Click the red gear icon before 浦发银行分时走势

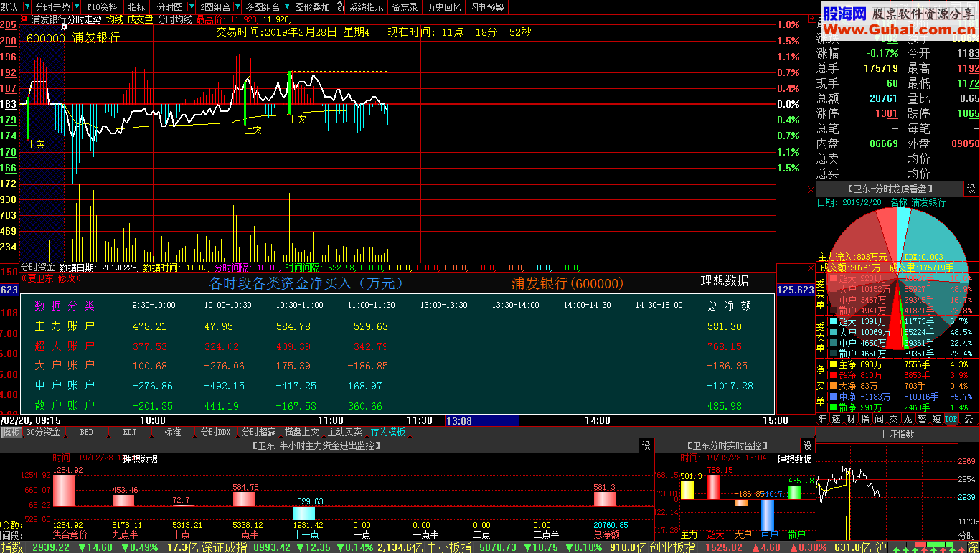click(x=24, y=19)
